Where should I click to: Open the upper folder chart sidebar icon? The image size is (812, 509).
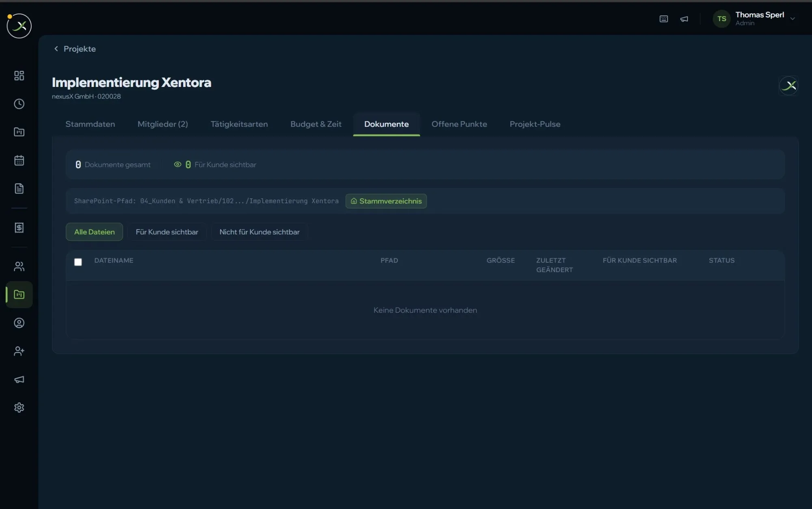[x=19, y=132]
